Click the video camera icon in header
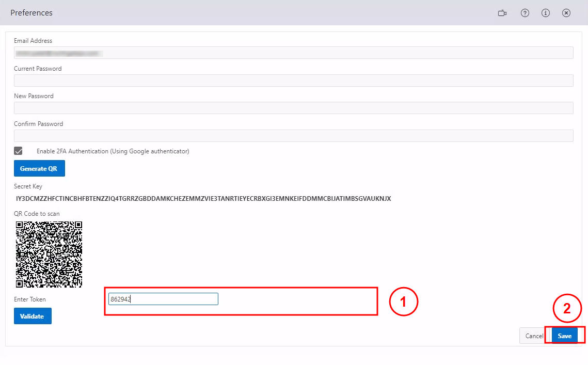Image resolution: width=588 pixels, height=365 pixels. pyautogui.click(x=502, y=13)
